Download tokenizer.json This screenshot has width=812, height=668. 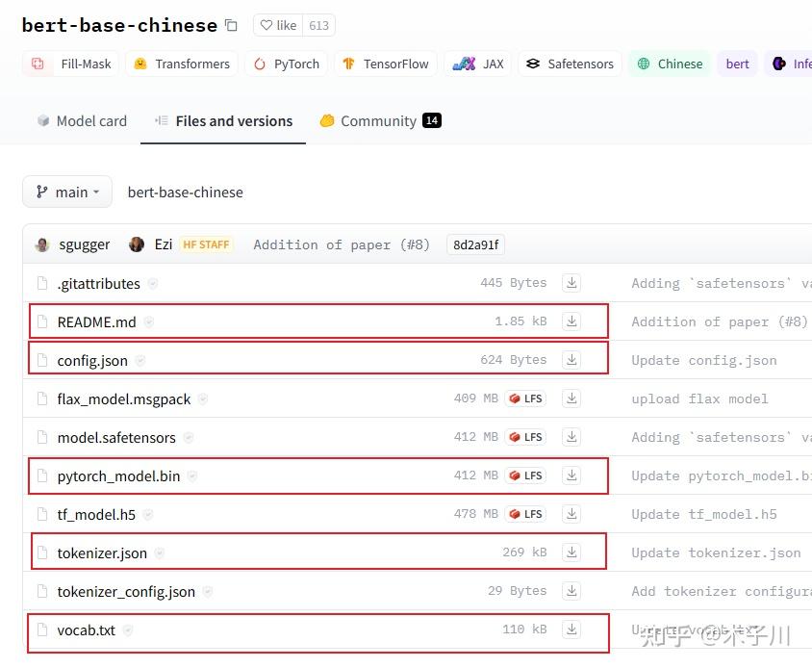(571, 552)
